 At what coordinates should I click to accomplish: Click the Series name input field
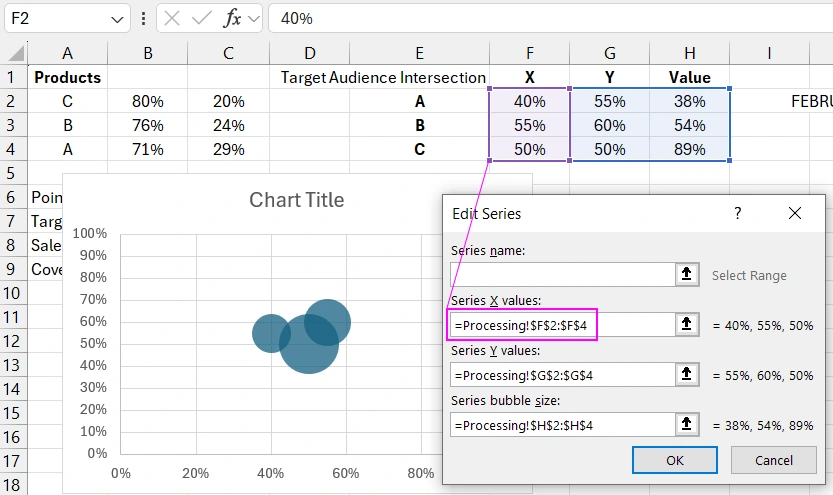pyautogui.click(x=562, y=275)
